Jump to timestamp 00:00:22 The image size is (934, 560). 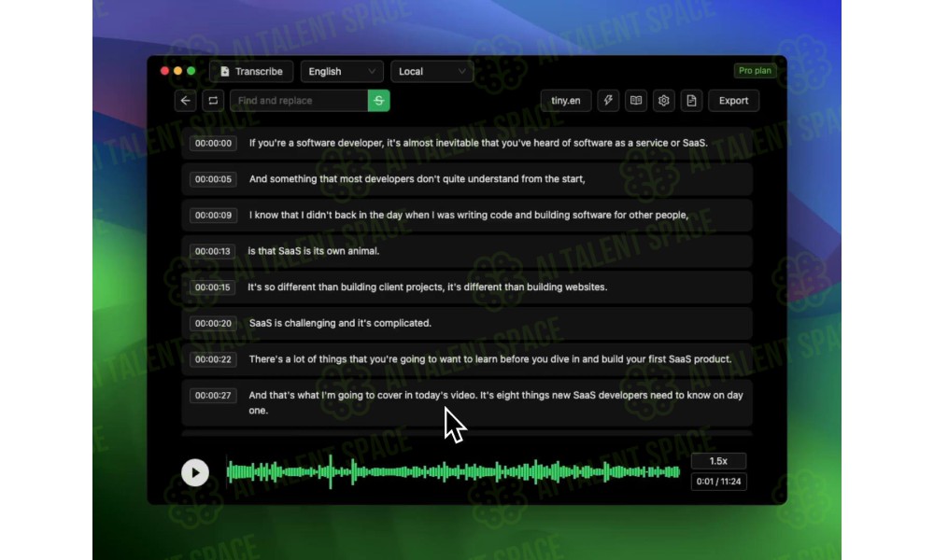[213, 359]
